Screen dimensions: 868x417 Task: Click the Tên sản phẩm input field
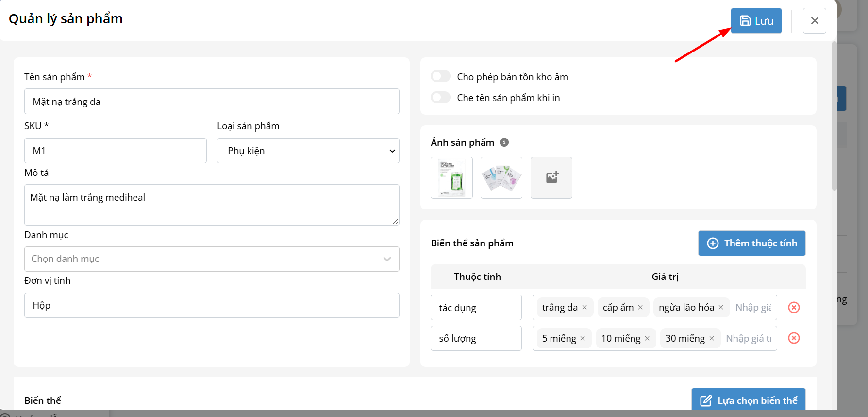point(212,102)
